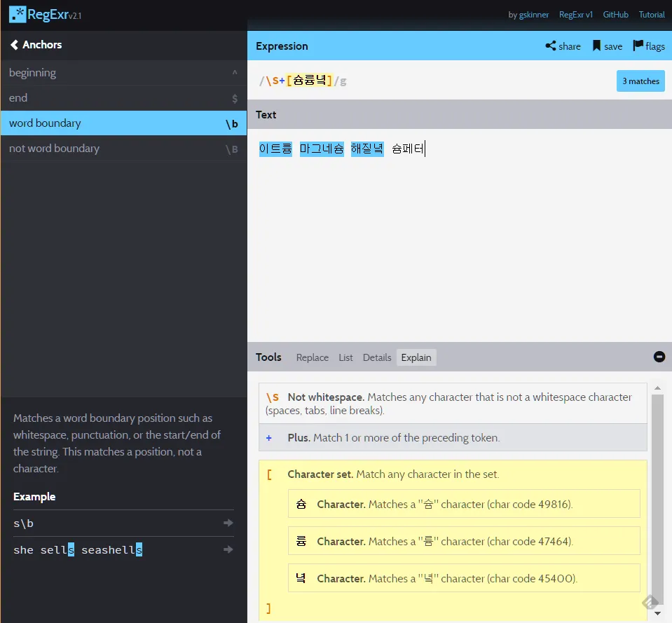Click the matched text '마그네슘'
The width and height of the screenshot is (672, 623).
322,149
